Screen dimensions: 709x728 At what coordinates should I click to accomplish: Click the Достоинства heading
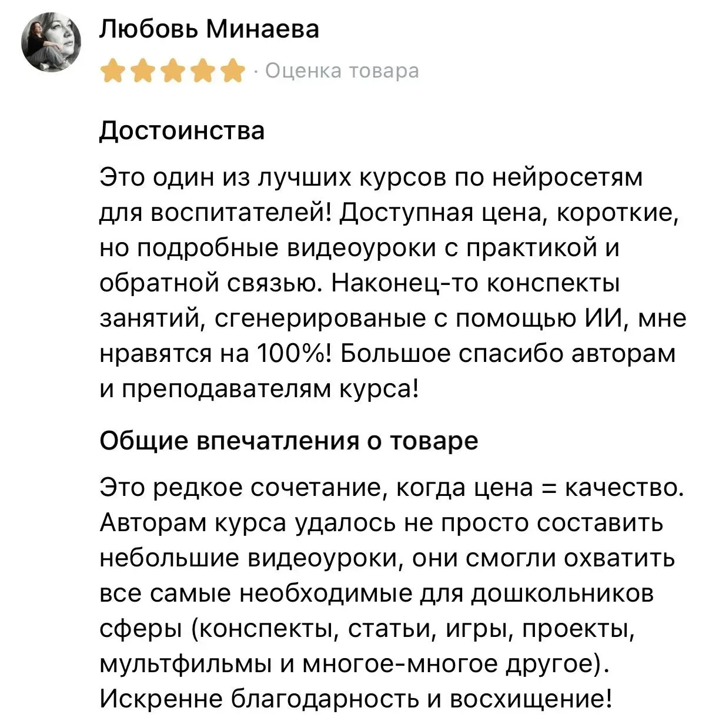click(x=182, y=130)
